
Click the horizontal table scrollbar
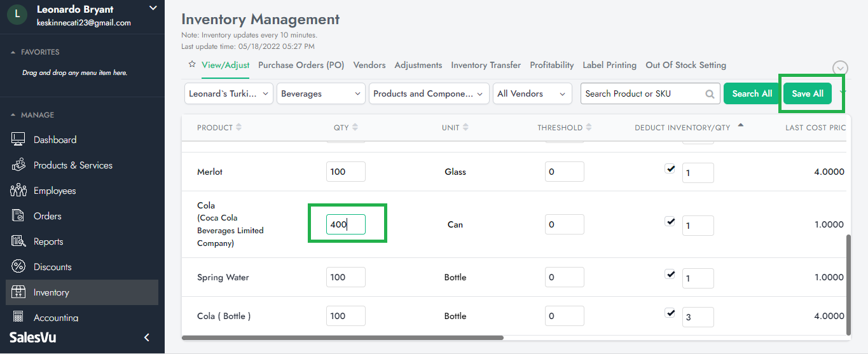(343, 338)
